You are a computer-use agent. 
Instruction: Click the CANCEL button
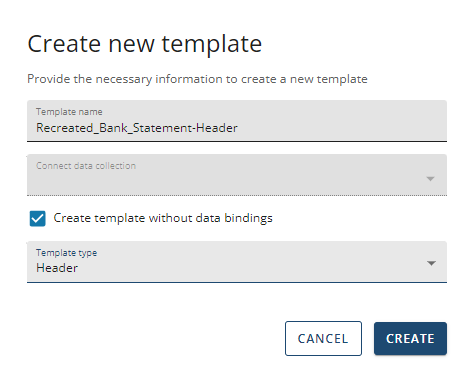tap(323, 339)
